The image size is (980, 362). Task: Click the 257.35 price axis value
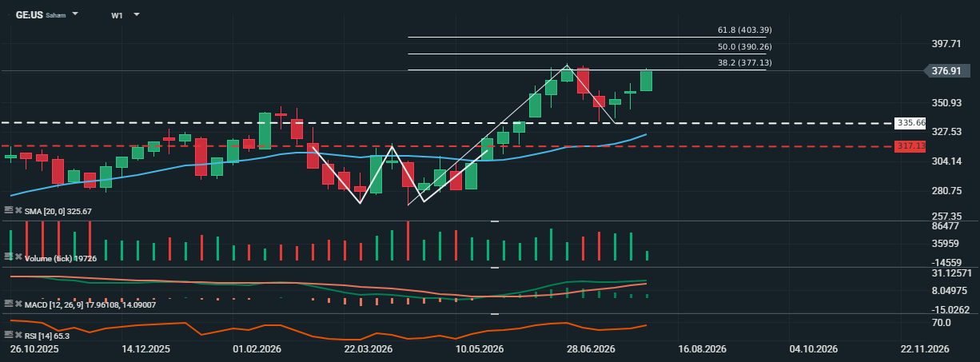pyautogui.click(x=946, y=216)
